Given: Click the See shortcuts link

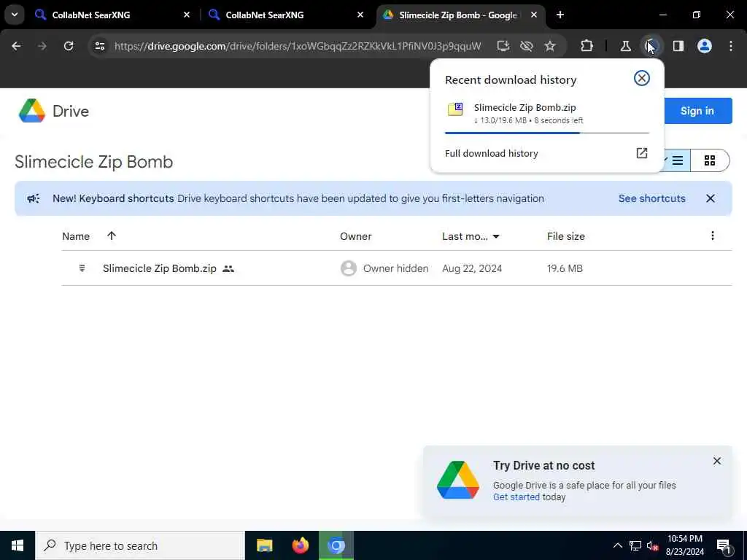Looking at the screenshot, I should [651, 198].
